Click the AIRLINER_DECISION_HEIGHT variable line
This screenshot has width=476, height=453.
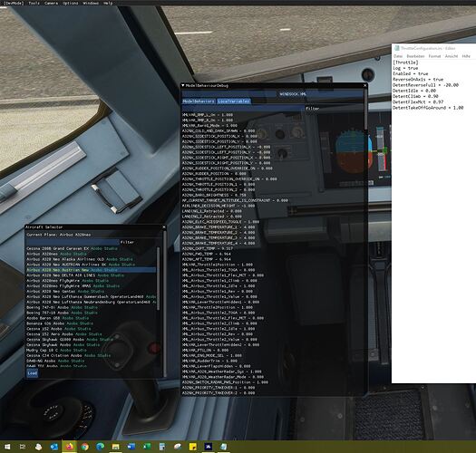pyautogui.click(x=219, y=206)
